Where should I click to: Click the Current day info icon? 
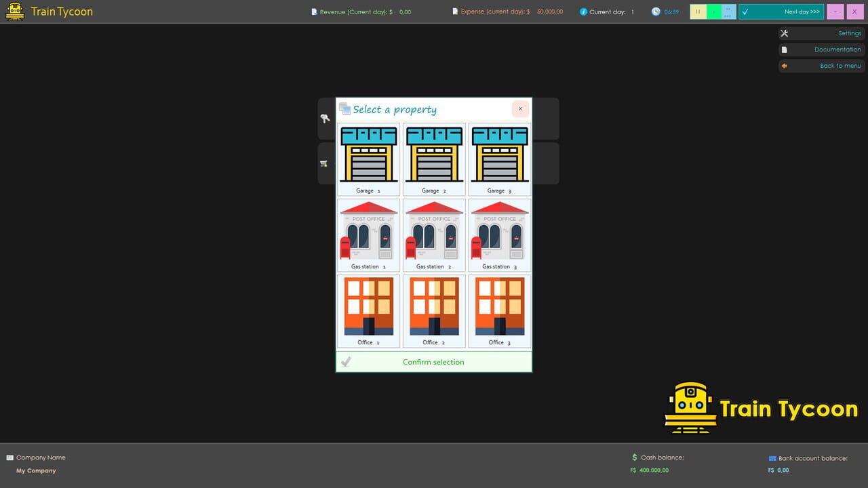(x=584, y=12)
